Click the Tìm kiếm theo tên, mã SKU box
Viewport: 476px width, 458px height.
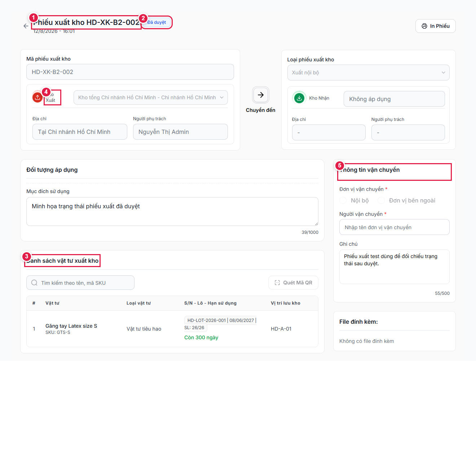point(80,283)
